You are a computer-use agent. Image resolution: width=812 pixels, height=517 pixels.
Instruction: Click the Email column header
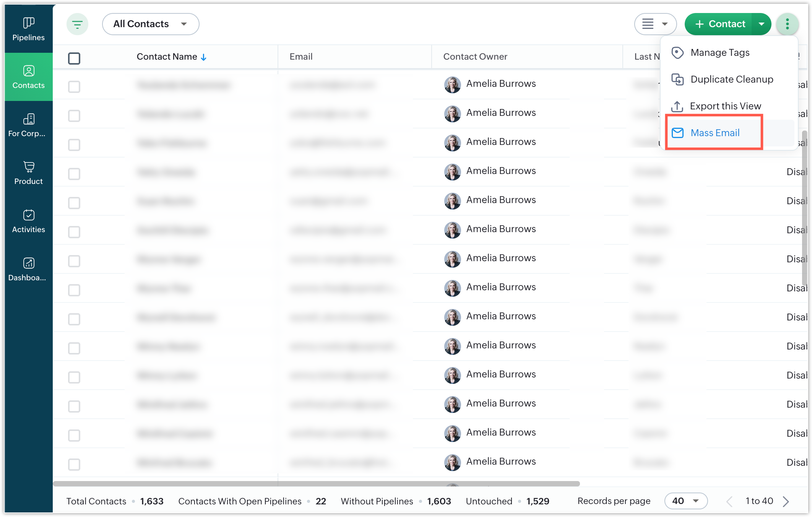click(x=301, y=57)
